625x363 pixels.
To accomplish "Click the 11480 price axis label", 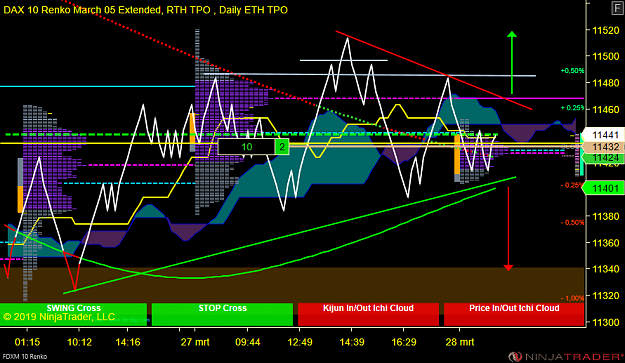I will coord(605,83).
